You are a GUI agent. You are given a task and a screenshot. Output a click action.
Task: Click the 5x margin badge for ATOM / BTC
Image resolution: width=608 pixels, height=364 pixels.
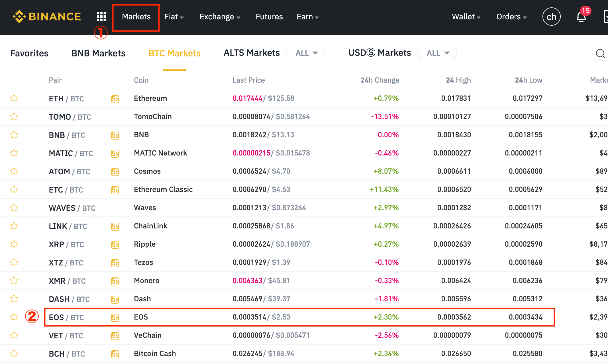[115, 172]
